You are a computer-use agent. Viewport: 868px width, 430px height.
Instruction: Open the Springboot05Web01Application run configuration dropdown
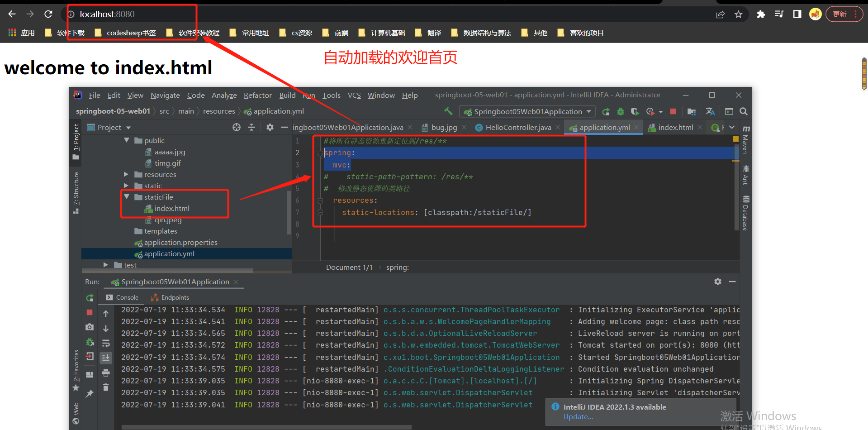[x=527, y=111]
